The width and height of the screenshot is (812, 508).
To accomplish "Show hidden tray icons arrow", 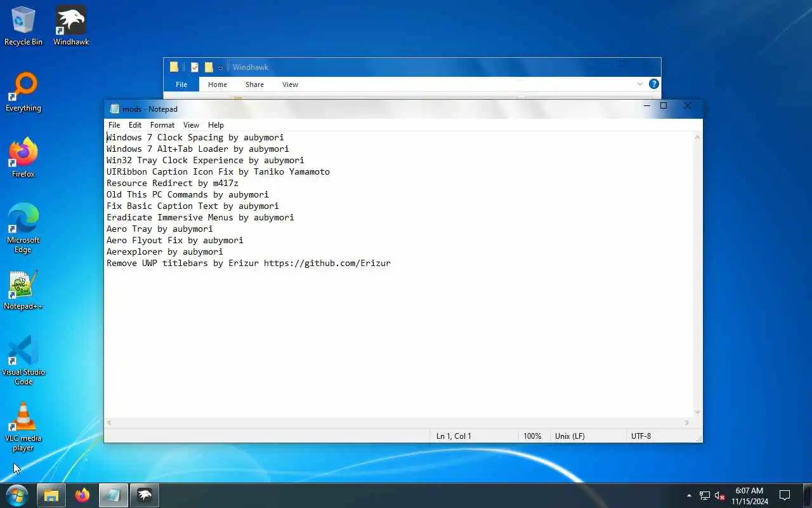I will pyautogui.click(x=689, y=495).
